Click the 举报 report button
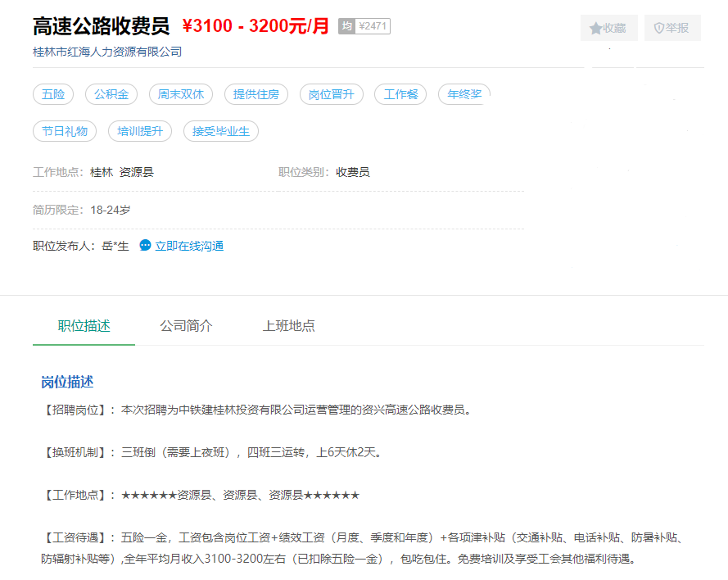The height and width of the screenshot is (580, 728). coord(672,28)
